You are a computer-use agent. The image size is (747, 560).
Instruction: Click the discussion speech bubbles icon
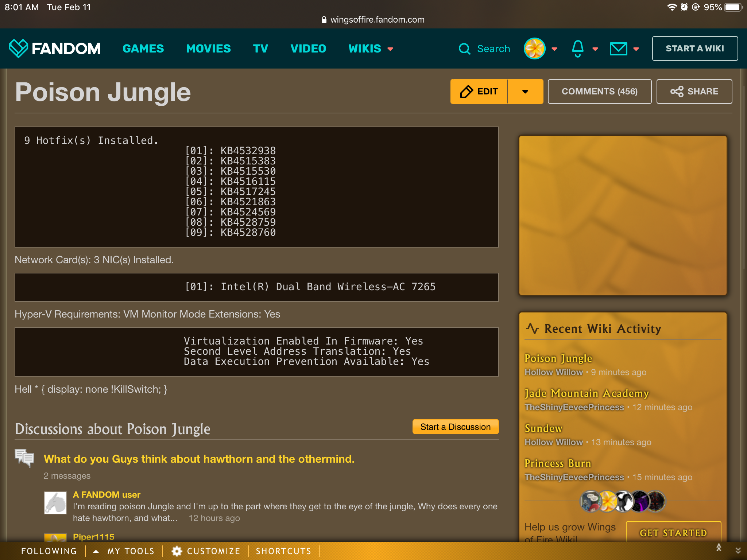tap(24, 458)
